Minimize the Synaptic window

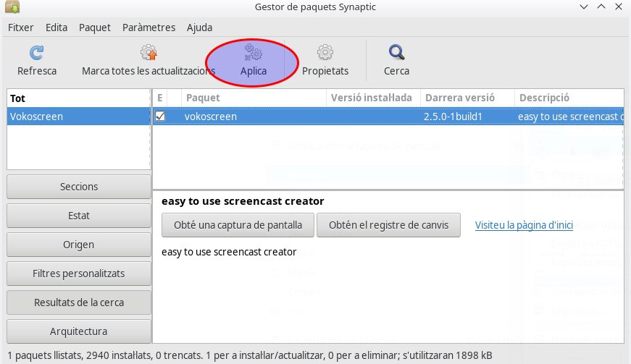(x=584, y=7)
